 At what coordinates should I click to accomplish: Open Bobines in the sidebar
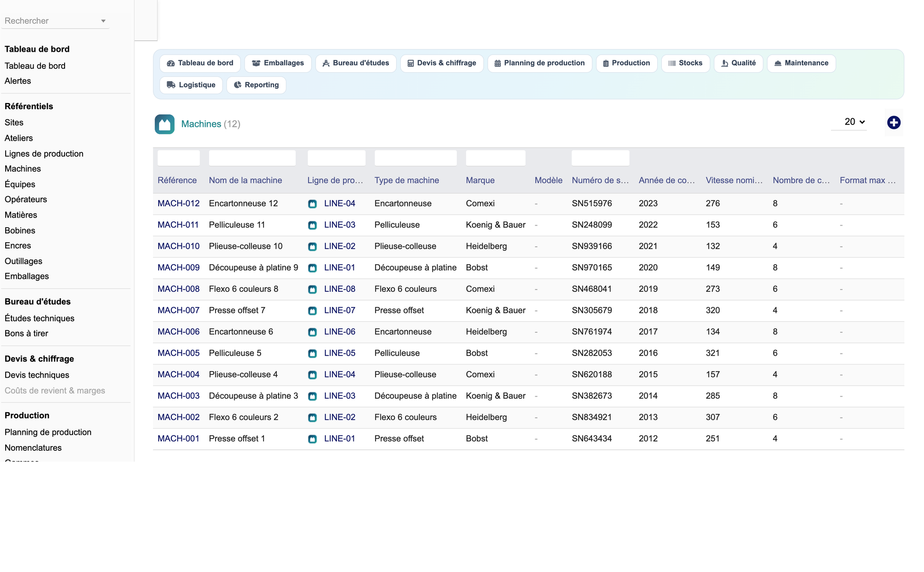pos(20,230)
